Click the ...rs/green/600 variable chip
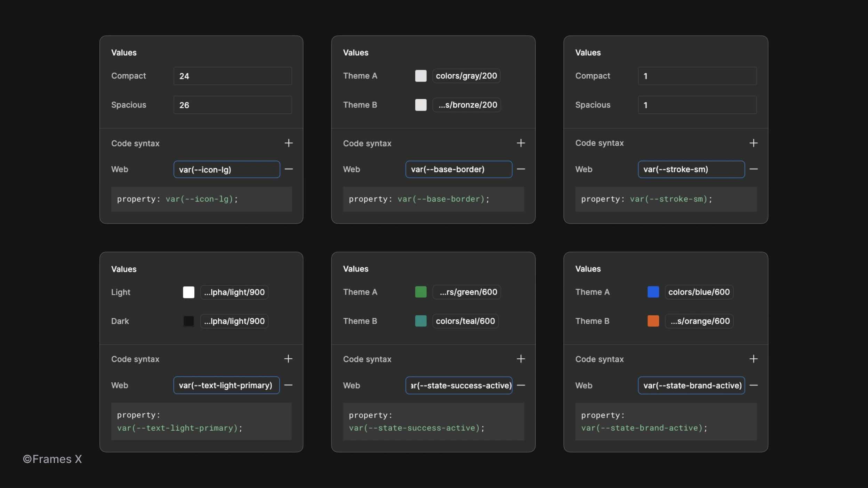 coord(466,292)
